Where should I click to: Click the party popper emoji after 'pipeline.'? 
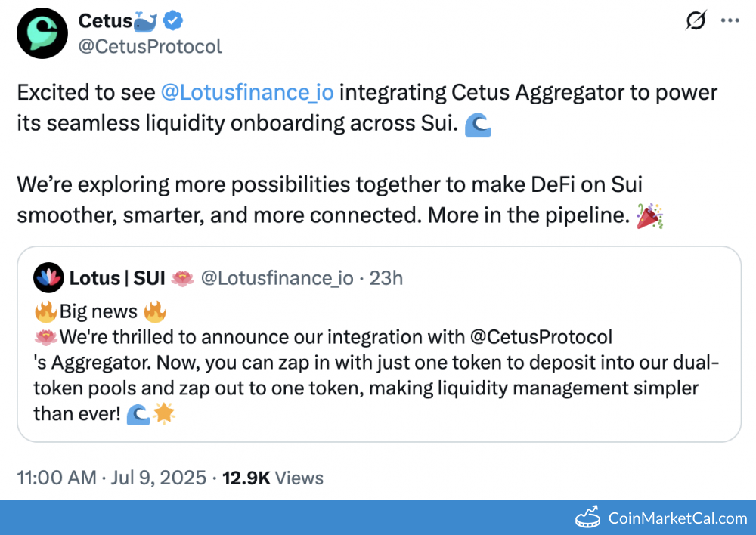pyautogui.click(x=649, y=216)
